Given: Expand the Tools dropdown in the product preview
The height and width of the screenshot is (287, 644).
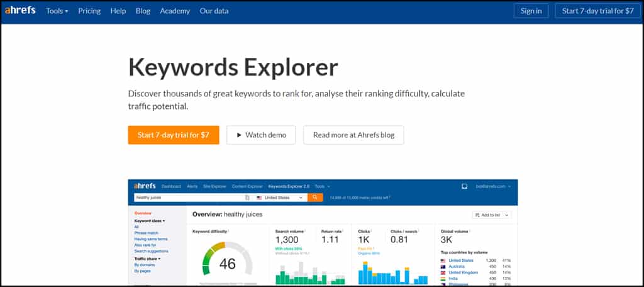Looking at the screenshot, I should point(322,186).
